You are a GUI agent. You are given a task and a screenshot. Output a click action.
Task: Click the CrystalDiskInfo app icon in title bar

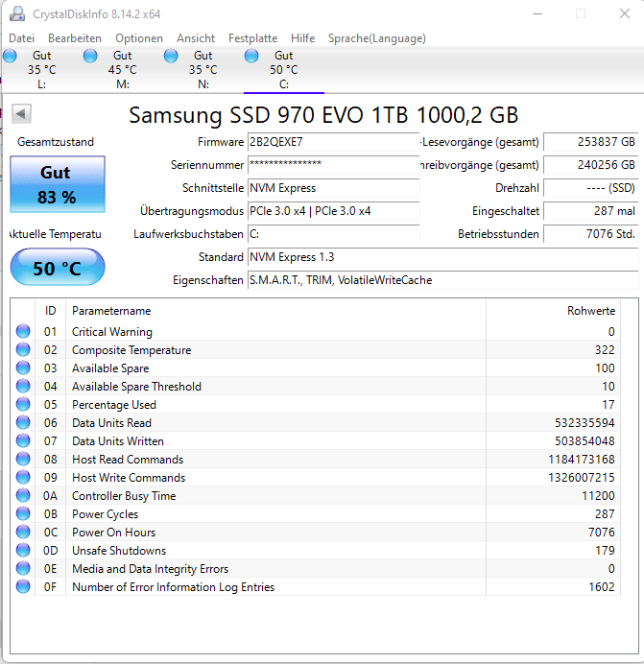17,13
